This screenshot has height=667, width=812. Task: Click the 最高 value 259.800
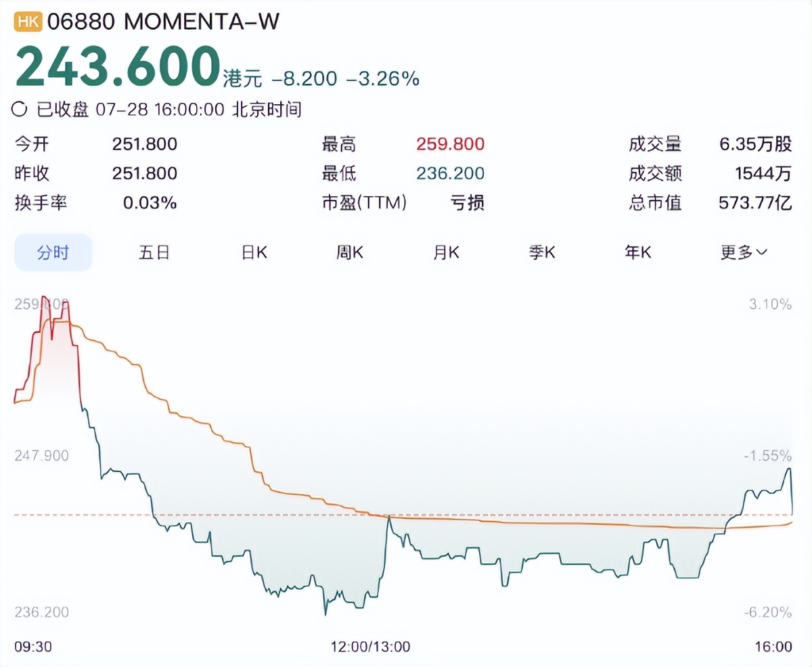coord(451,144)
